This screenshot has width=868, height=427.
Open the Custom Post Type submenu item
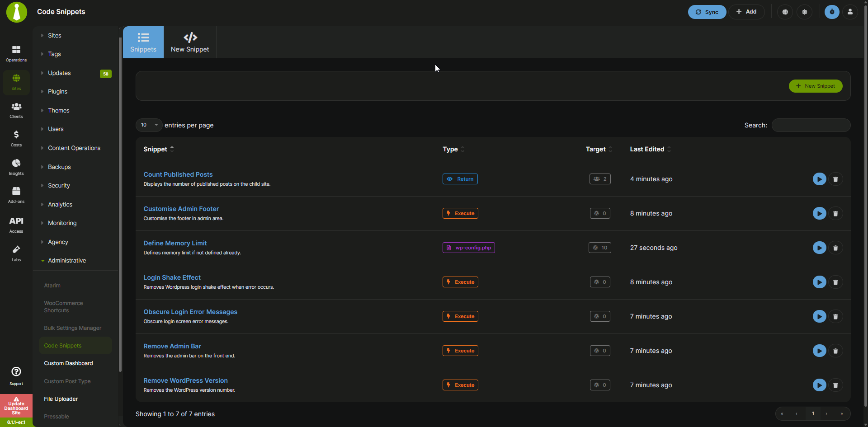pos(67,381)
